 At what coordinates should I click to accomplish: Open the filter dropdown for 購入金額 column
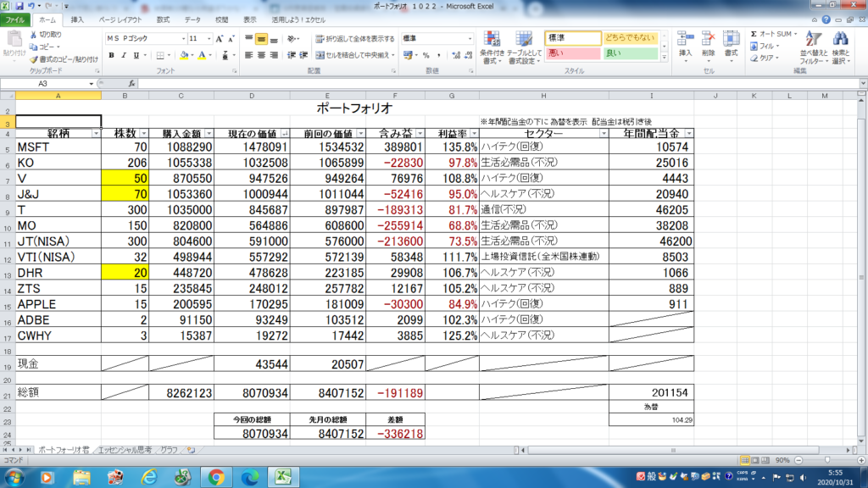[209, 134]
